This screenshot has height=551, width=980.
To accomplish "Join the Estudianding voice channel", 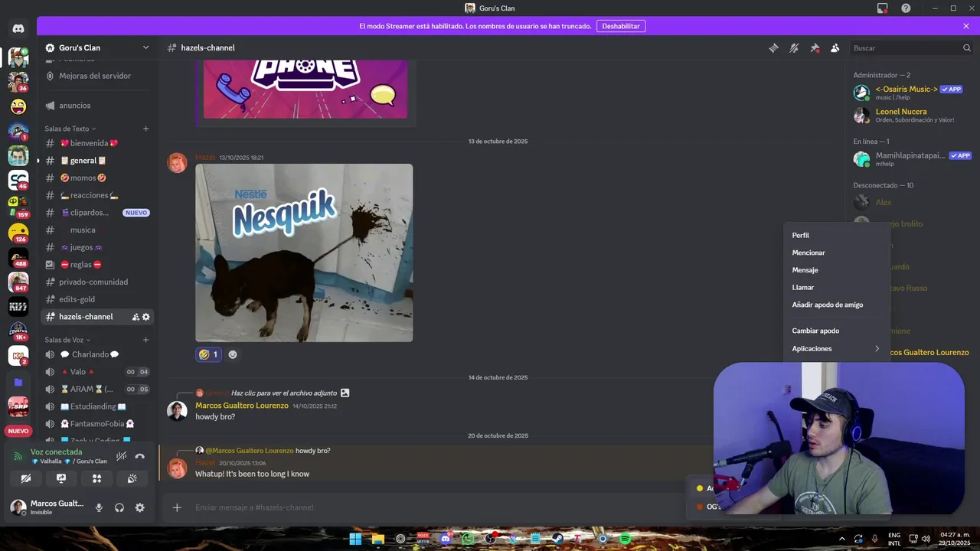I will click(x=96, y=406).
